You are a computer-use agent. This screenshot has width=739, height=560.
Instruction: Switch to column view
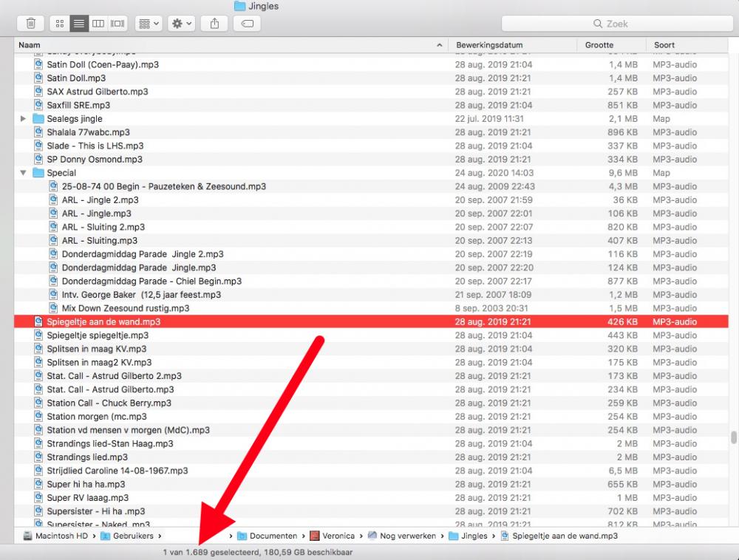(97, 23)
